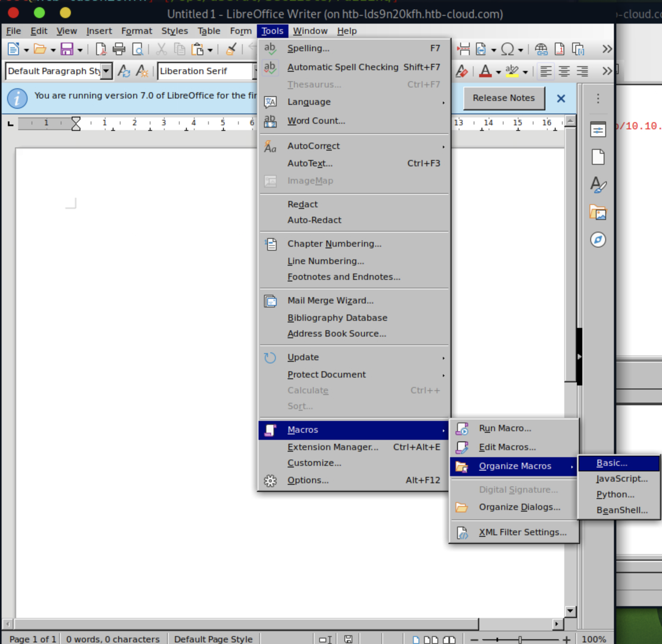Open the Format menu
The height and width of the screenshot is (644, 662).
(x=136, y=31)
